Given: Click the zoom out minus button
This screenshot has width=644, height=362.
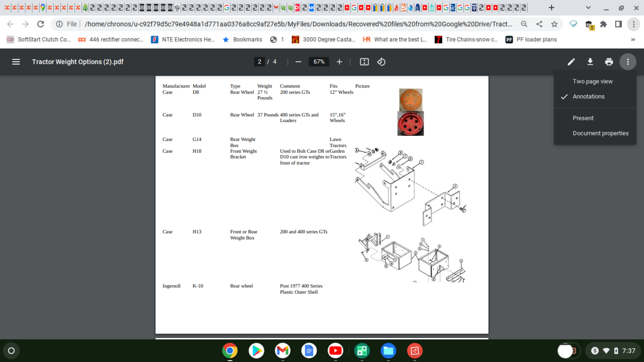Looking at the screenshot, I should 298,62.
